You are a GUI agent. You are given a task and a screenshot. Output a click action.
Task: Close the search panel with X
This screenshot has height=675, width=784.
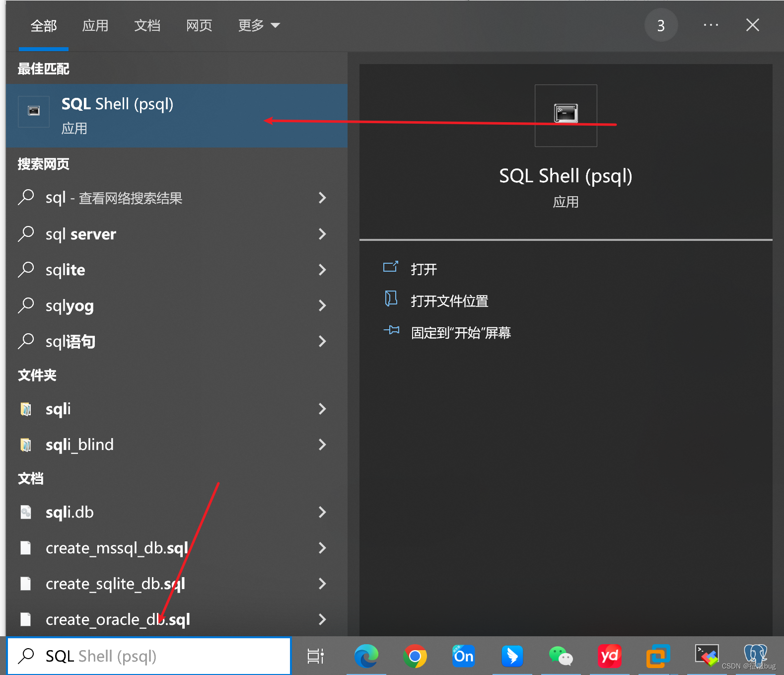click(753, 25)
